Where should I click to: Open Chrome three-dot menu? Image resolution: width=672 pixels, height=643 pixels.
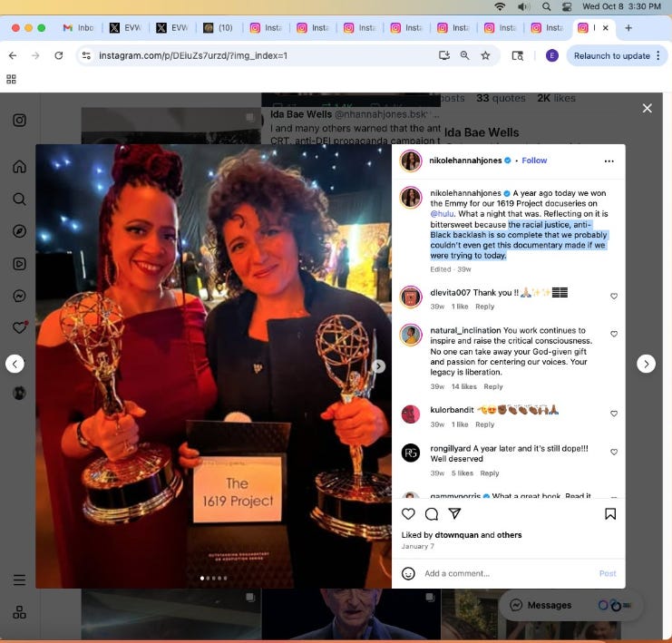pyautogui.click(x=658, y=55)
